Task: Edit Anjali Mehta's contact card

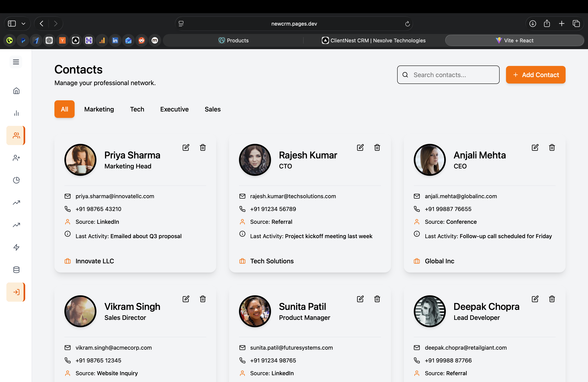Action: pos(535,147)
